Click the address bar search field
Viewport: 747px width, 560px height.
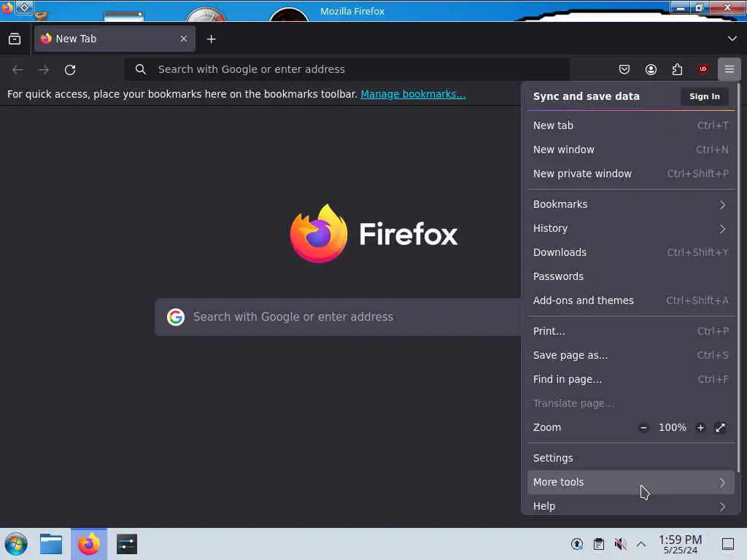347,69
